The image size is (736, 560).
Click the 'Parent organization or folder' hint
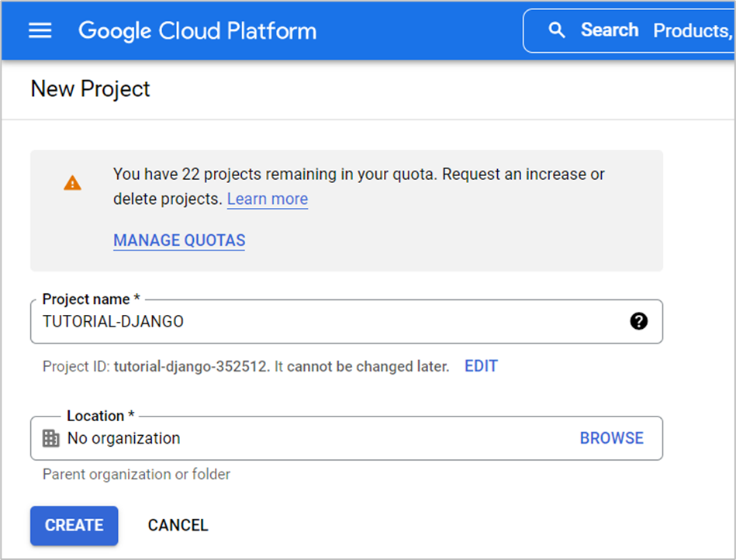136,475
